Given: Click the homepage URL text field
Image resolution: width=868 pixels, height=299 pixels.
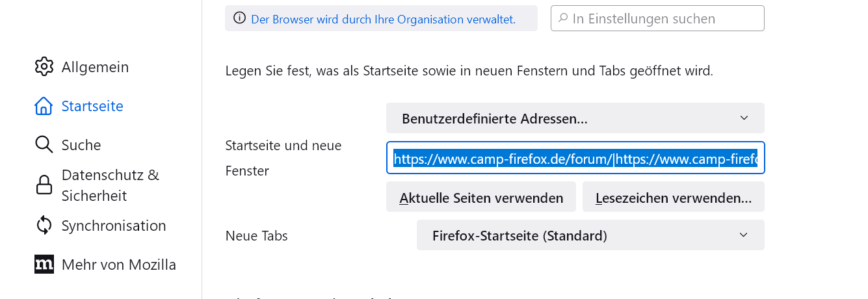Looking at the screenshot, I should tap(575, 158).
